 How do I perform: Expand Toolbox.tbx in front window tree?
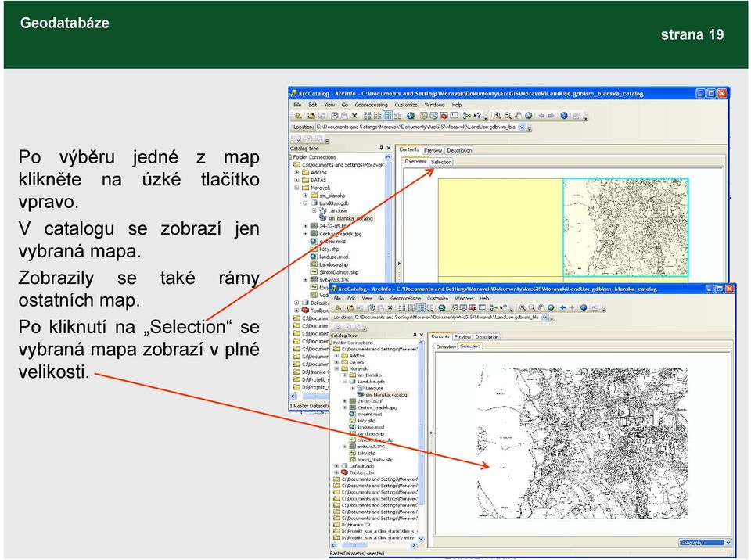click(x=336, y=472)
